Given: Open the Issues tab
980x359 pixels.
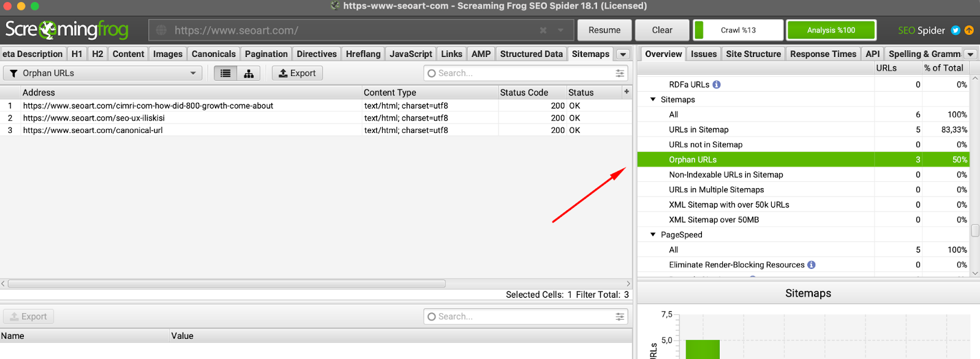Looking at the screenshot, I should tap(703, 54).
